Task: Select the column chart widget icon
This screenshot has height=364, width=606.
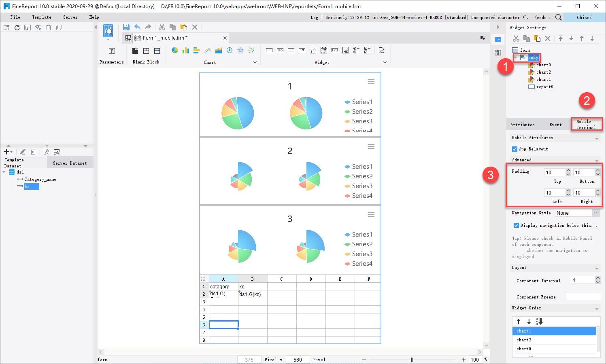Action: [186, 50]
